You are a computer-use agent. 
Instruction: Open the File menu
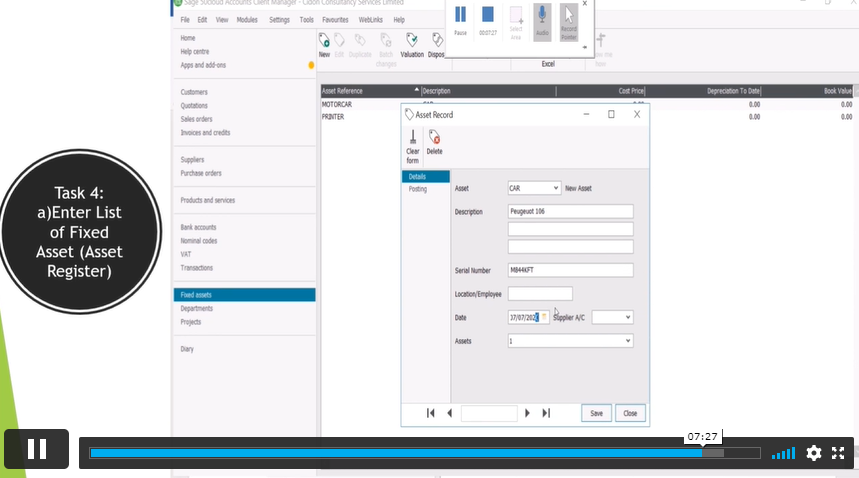coord(185,20)
